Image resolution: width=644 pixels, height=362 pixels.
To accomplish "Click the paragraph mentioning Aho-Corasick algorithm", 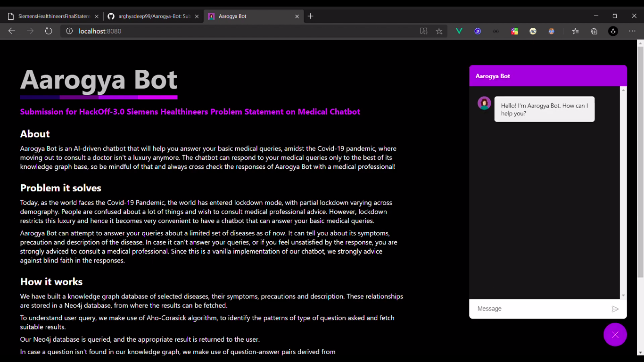I will tap(207, 322).
